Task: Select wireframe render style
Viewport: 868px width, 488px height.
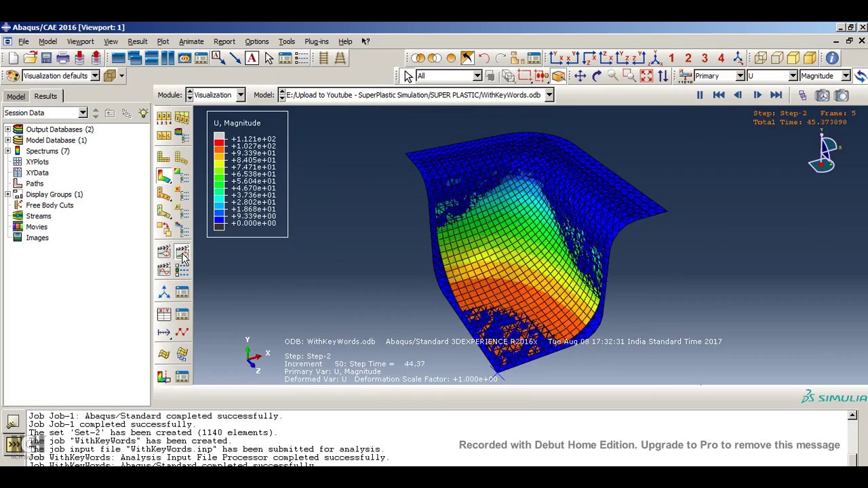Action: 760,58
